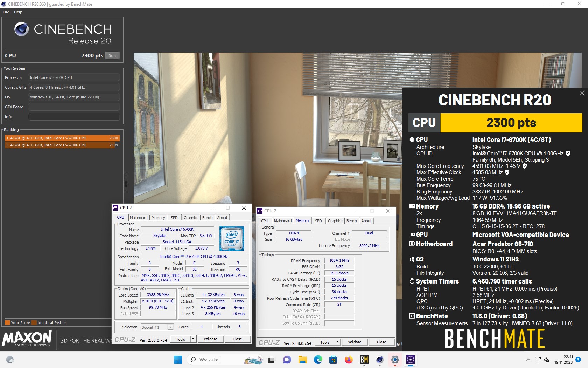This screenshot has height=368, width=588.
Task: Open the gear app on the taskbar
Action: point(395,360)
